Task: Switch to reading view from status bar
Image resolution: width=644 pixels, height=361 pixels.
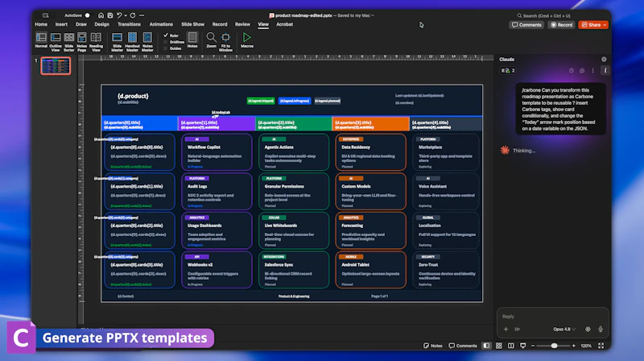Action: coord(511,346)
